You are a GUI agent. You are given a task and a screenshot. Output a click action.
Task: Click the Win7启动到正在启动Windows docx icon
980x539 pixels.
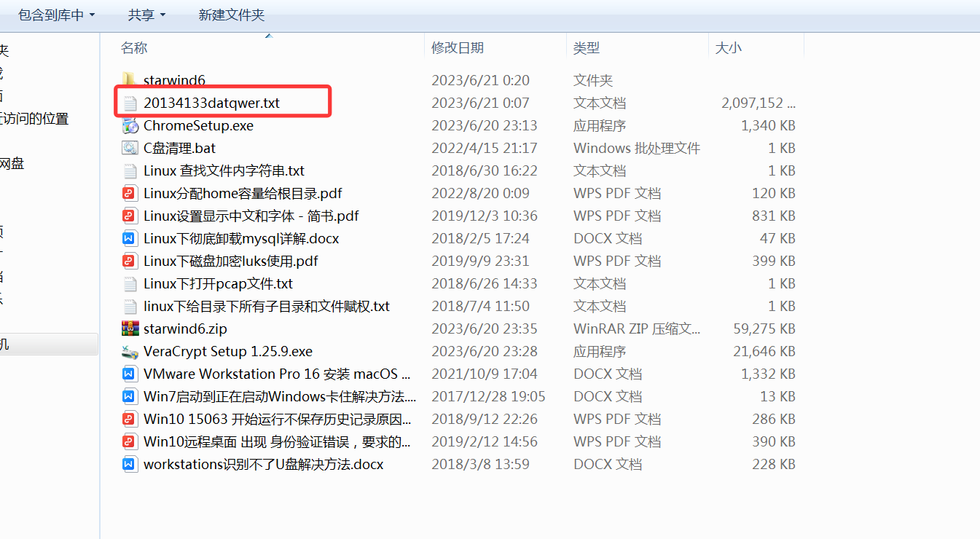coord(130,396)
